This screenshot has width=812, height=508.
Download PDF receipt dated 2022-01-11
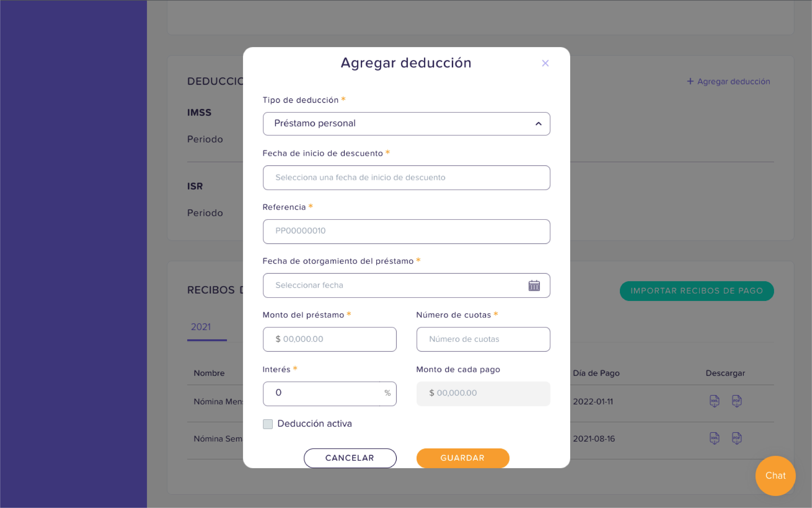737,401
